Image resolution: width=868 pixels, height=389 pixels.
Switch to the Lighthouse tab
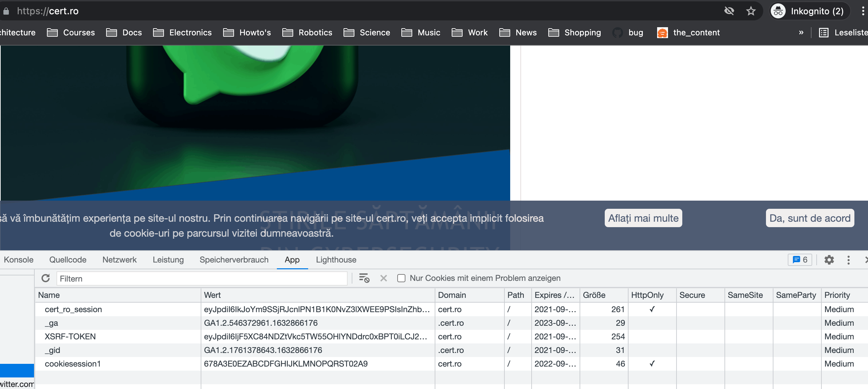click(x=336, y=260)
